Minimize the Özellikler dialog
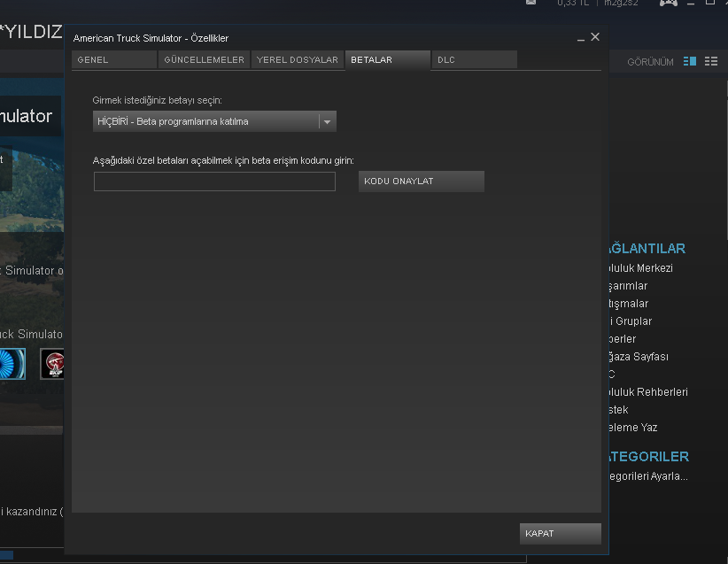This screenshot has width=728, height=564. [x=581, y=39]
